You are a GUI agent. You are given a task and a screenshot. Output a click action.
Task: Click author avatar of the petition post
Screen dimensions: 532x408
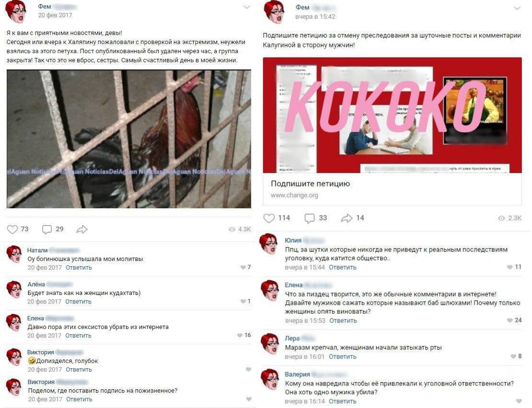pyautogui.click(x=274, y=12)
